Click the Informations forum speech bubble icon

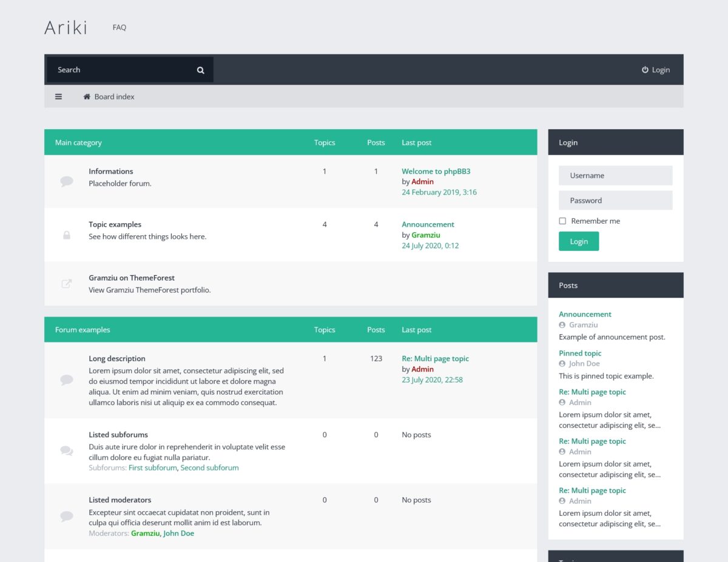point(67,181)
